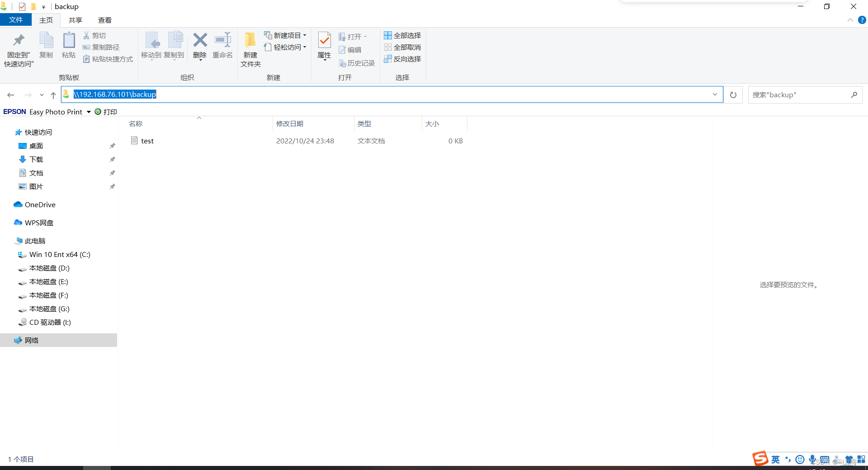Open the Easy access dropdown

(285, 47)
